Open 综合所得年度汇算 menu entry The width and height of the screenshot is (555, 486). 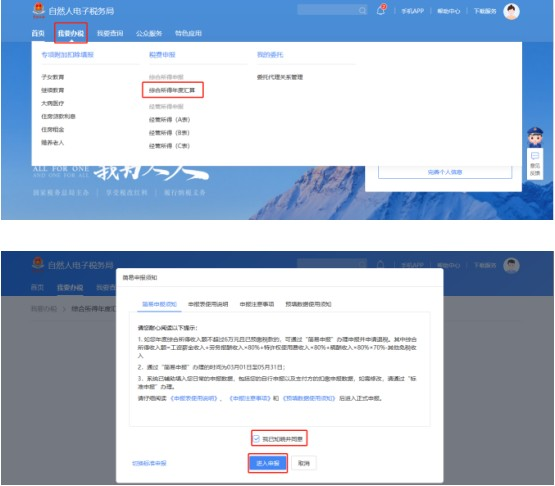(x=172, y=90)
